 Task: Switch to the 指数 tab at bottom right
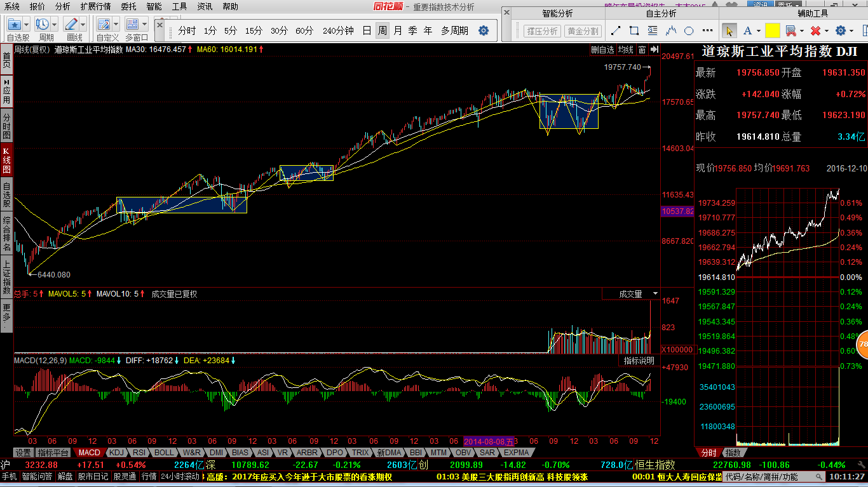(733, 453)
